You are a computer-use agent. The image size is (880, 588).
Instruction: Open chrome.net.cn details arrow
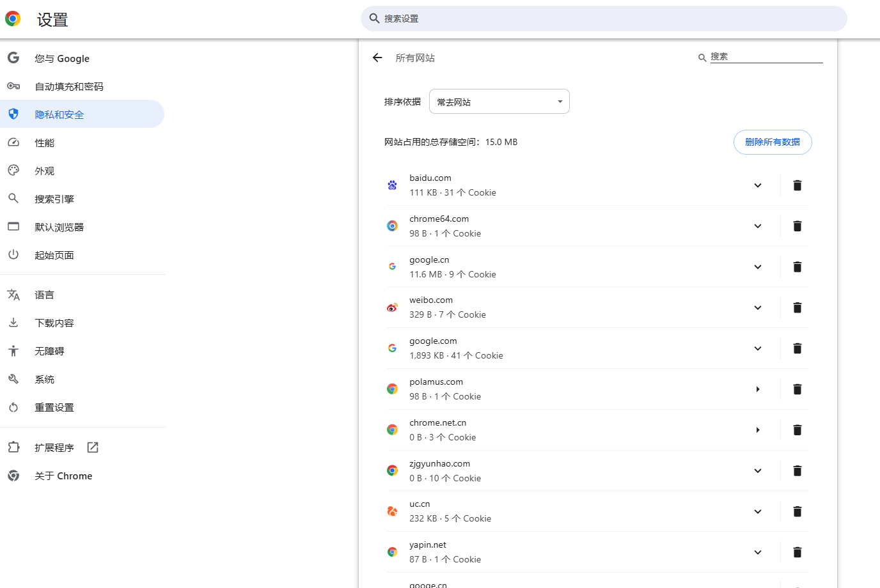pos(757,430)
